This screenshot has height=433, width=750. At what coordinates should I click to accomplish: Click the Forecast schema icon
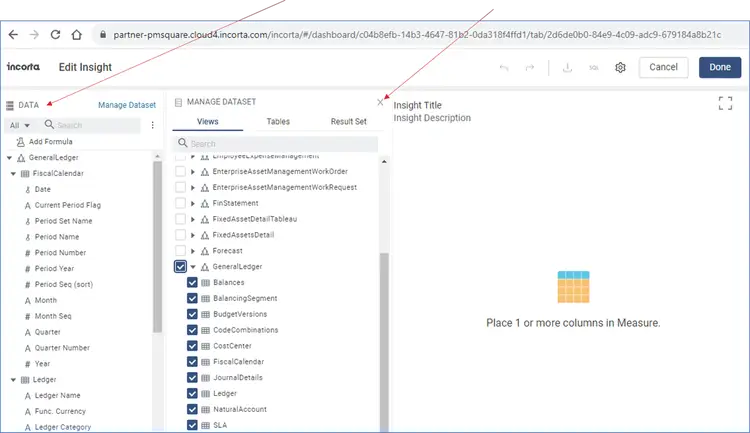[x=205, y=251]
